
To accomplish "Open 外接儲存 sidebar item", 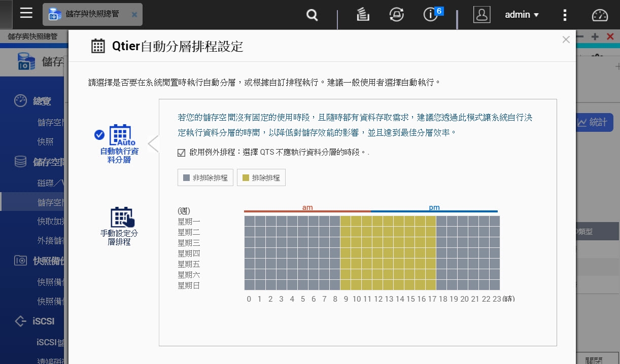I will click(x=51, y=240).
